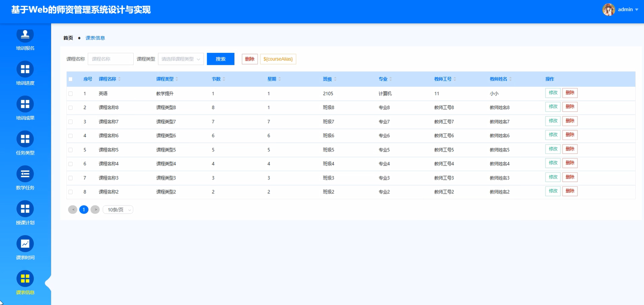Click the 教师工号8 cell
Viewport: 644px width, 305px height.
coord(444,108)
